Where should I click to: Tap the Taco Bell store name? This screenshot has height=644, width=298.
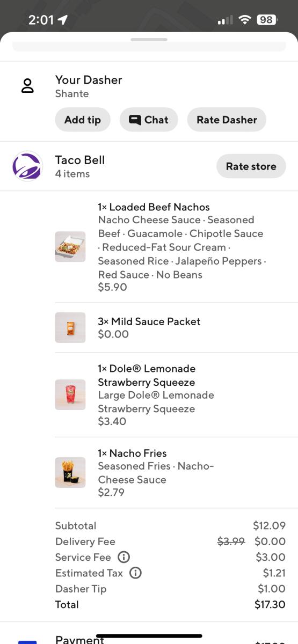point(80,160)
